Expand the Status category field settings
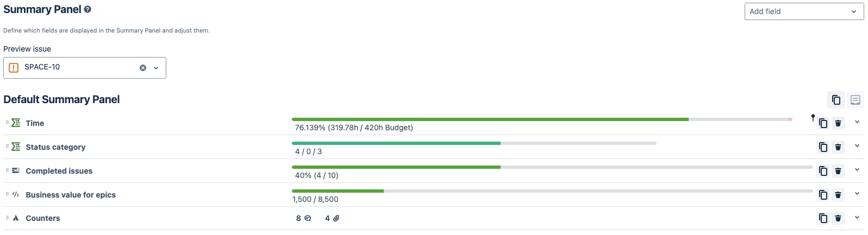The height and width of the screenshot is (235, 868). (x=857, y=146)
